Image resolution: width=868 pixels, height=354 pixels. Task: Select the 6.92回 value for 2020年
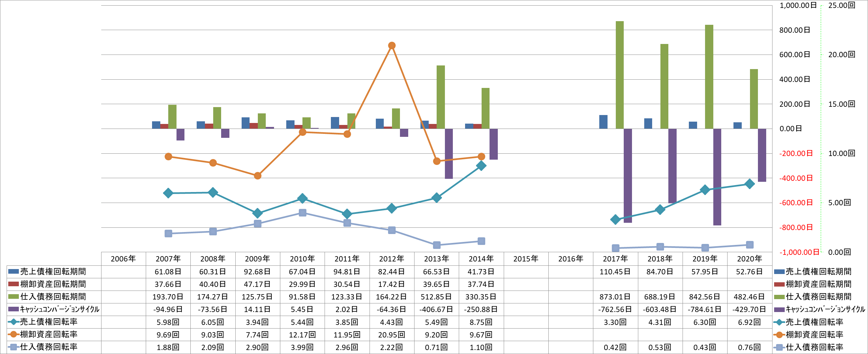[x=749, y=322]
